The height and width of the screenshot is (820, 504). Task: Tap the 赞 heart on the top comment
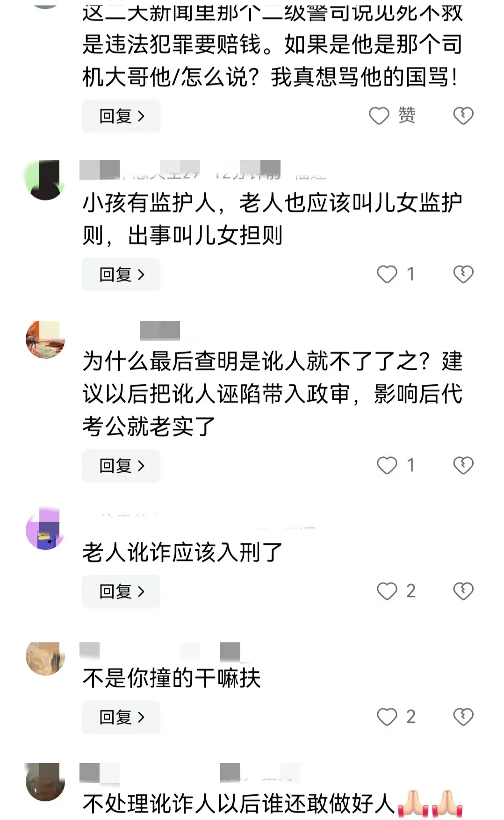pyautogui.click(x=379, y=116)
